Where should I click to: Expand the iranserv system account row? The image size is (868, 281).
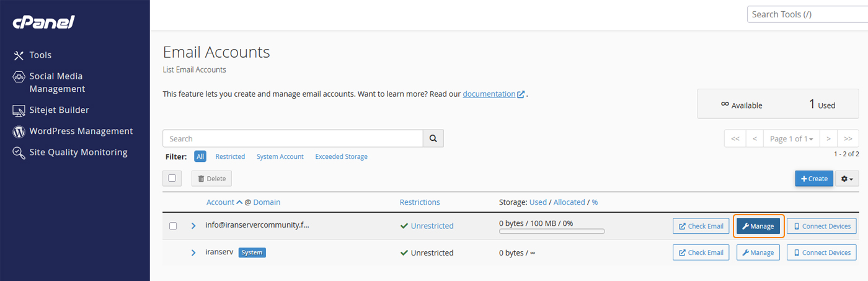(193, 252)
